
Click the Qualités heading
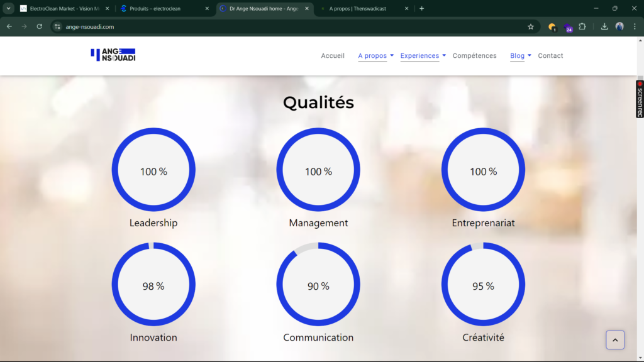(318, 102)
